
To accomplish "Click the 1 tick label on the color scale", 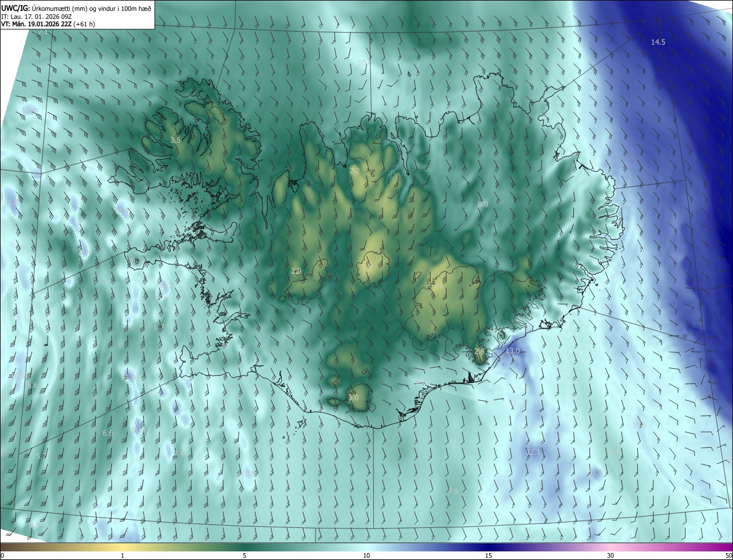I will click(x=123, y=555).
